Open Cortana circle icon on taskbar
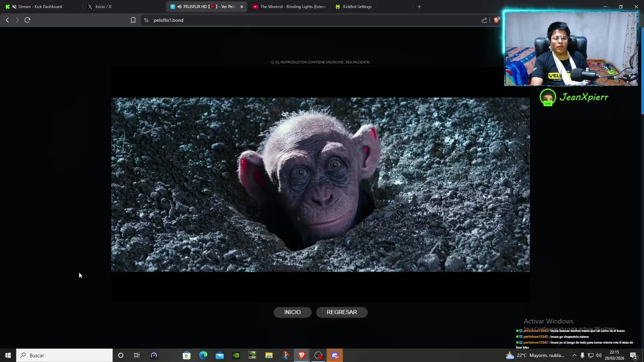Viewport: 644px width, 362px height. tap(120, 355)
